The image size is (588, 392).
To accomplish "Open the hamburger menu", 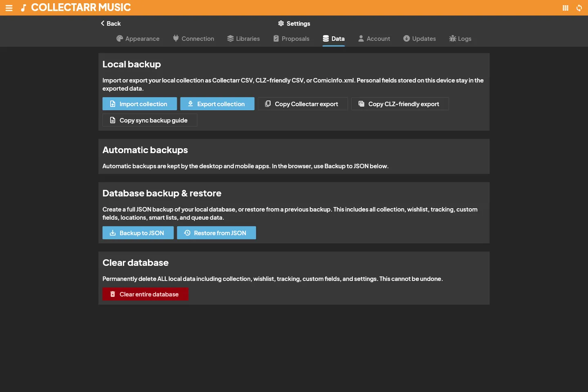I will coord(9,8).
